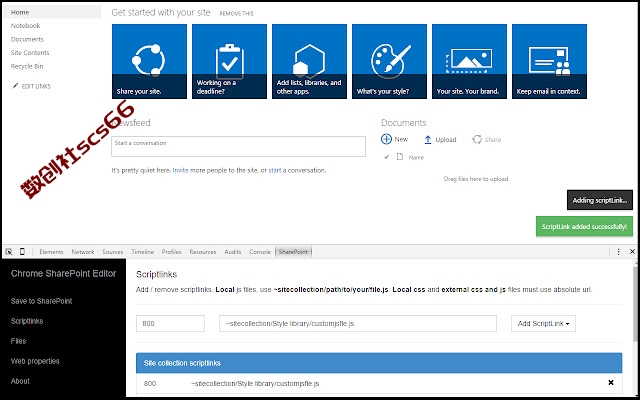Click the Site collection scriptlinks header

(x=379, y=363)
